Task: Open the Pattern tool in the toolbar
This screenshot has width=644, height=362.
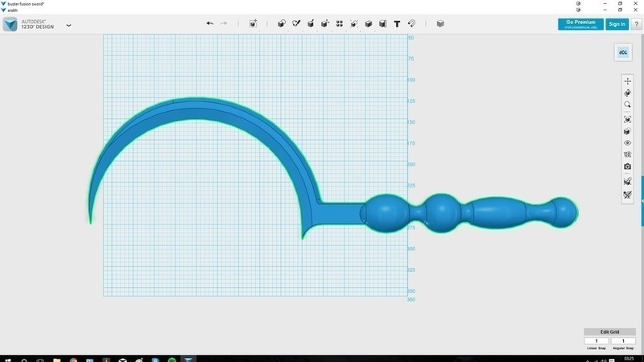Action: pyautogui.click(x=340, y=24)
